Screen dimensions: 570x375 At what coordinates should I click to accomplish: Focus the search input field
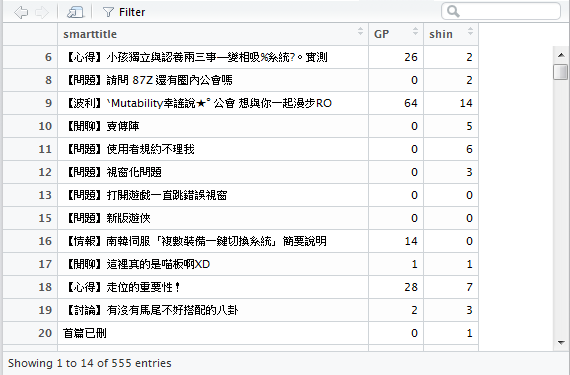pos(501,11)
